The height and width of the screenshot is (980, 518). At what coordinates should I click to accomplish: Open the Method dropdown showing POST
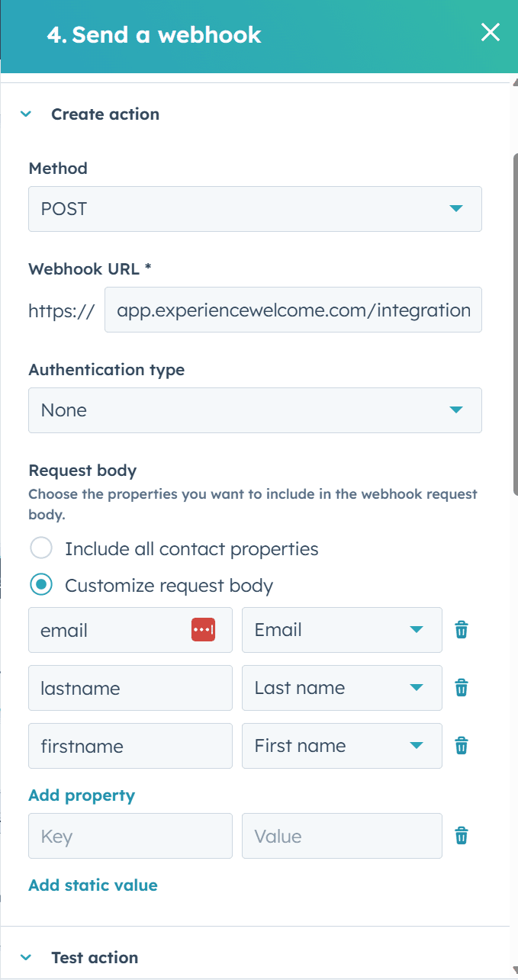(x=255, y=209)
